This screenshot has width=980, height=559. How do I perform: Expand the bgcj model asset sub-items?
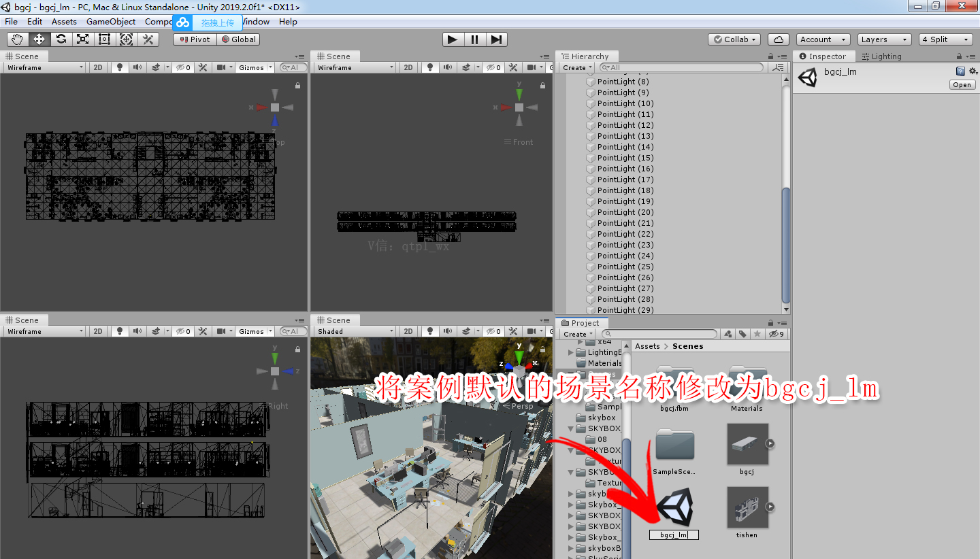click(770, 443)
